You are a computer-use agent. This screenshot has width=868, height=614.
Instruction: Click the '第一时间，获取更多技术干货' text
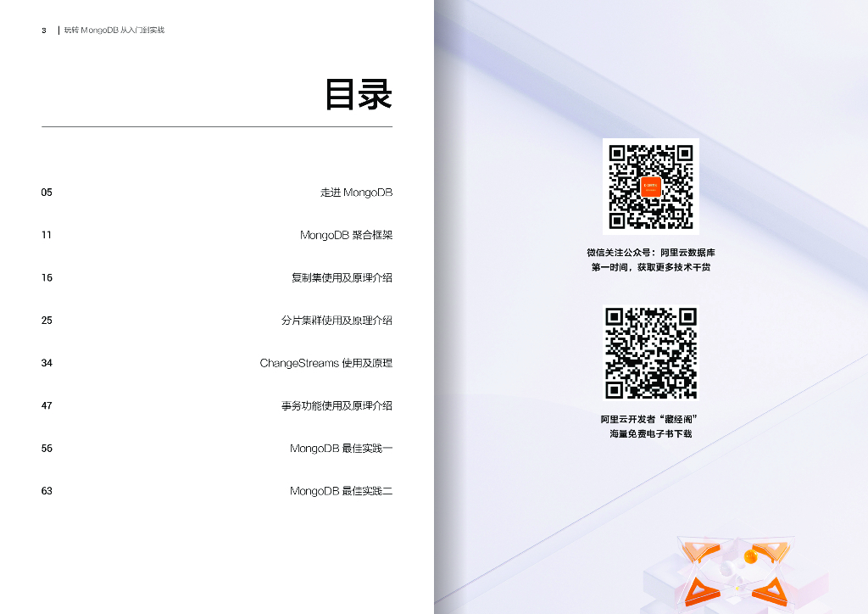tap(650, 267)
